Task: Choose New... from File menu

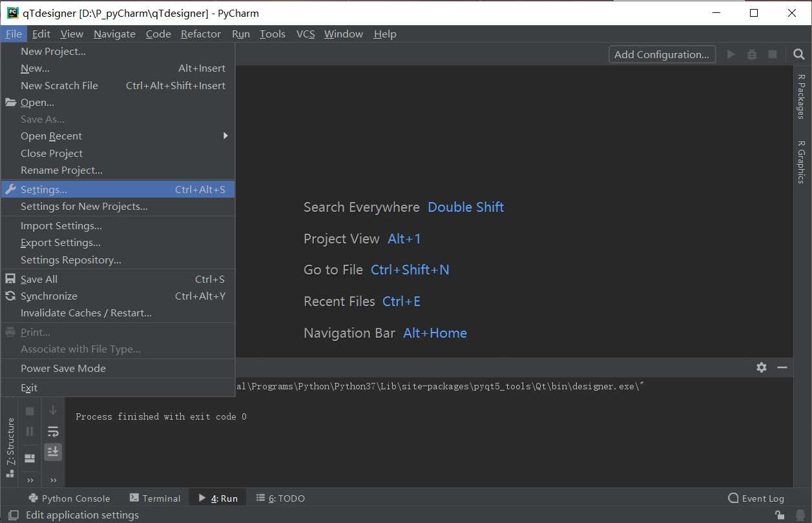Action: point(118,68)
